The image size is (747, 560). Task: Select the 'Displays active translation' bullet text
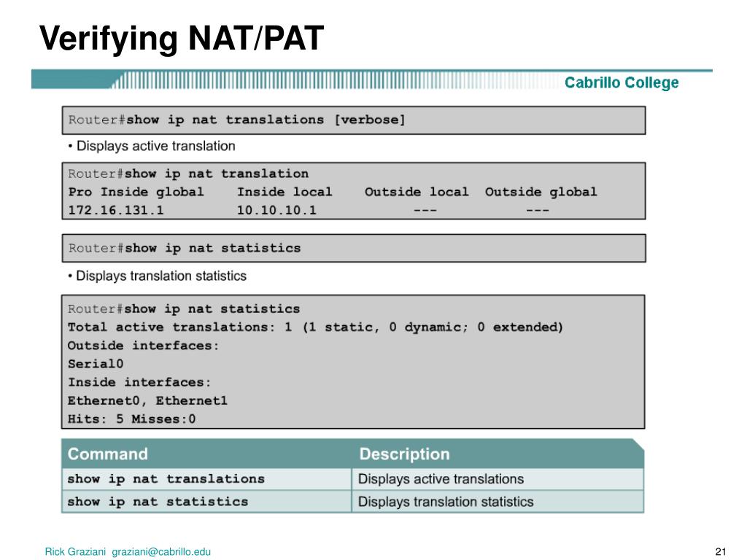tap(156, 146)
